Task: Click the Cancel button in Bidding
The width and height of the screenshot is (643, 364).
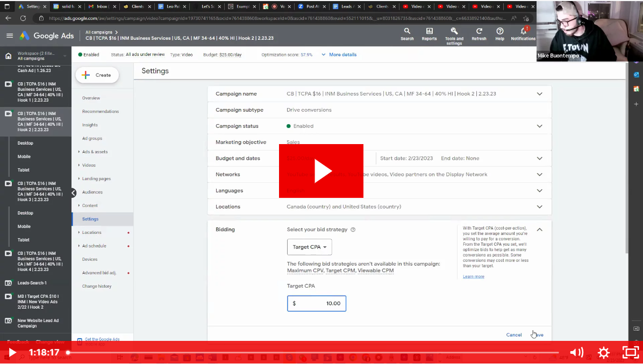Action: pos(513,335)
